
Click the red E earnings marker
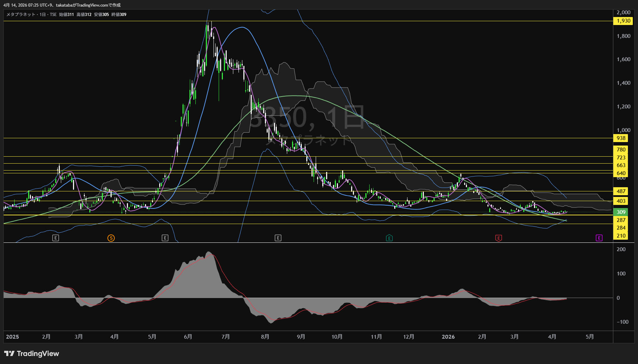click(498, 238)
